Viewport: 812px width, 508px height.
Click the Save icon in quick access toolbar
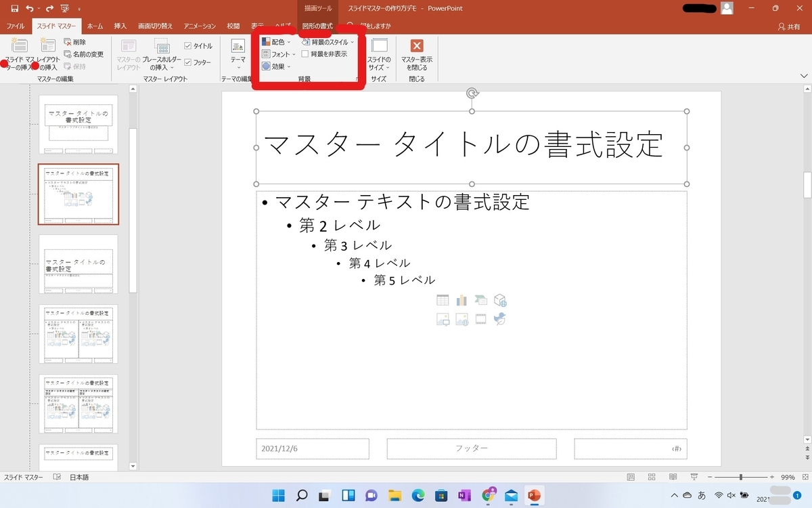(x=15, y=9)
